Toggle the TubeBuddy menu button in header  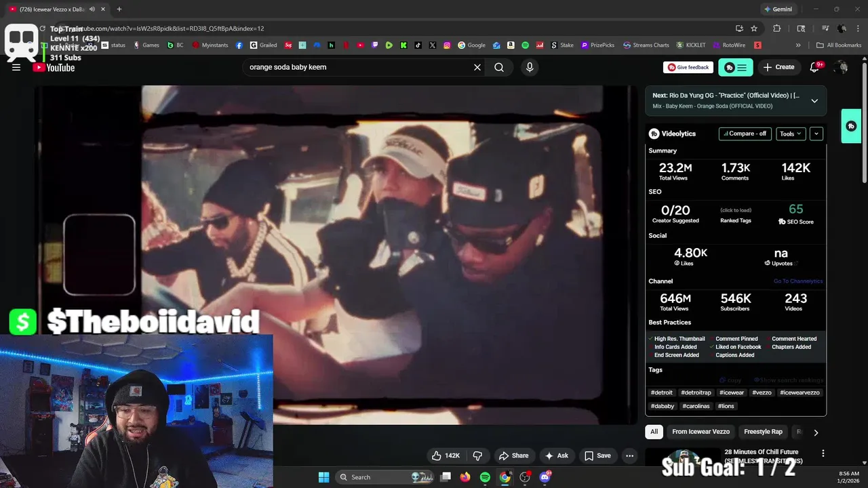(736, 67)
